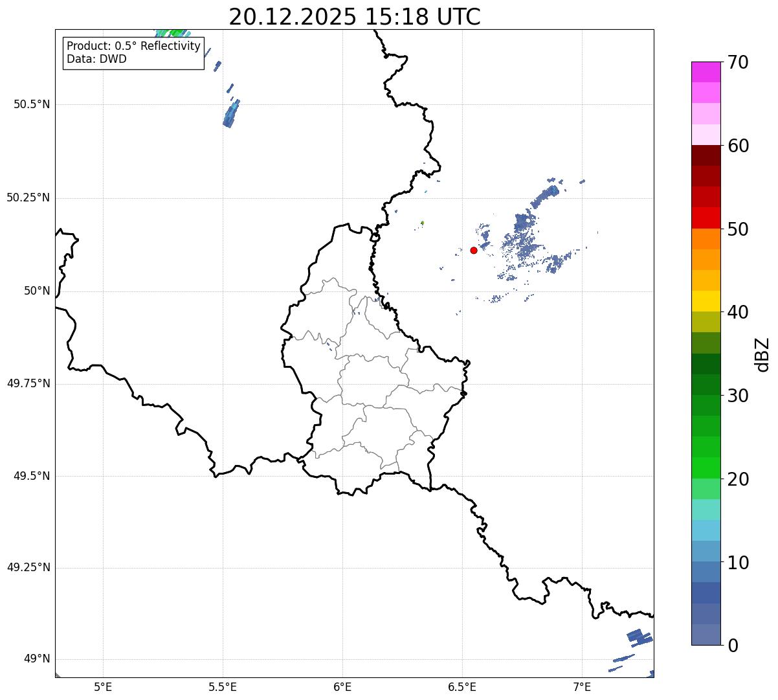Select the 'Product: 0.5° Reflectivity' label
This screenshot has width=778, height=700.
(x=133, y=47)
